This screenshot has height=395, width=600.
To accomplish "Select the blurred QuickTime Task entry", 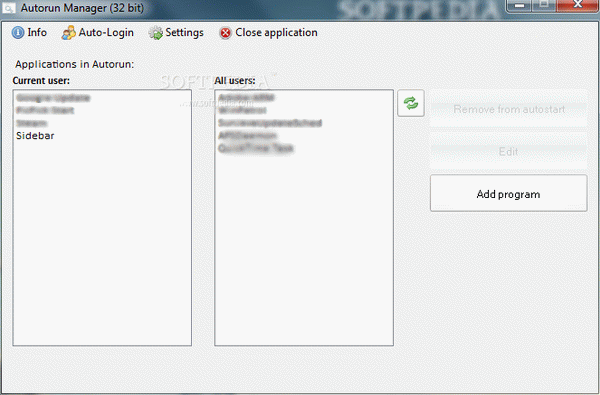I will coord(256,148).
